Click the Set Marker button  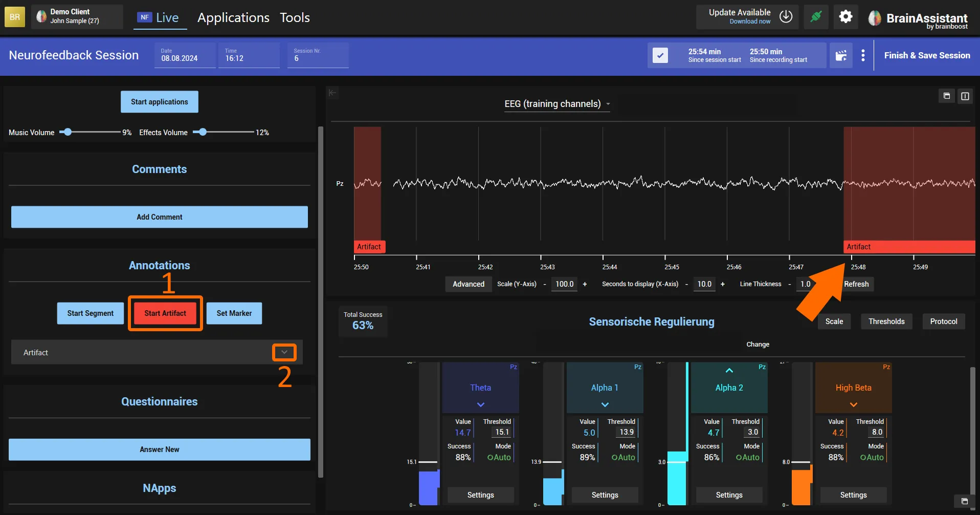coord(234,313)
